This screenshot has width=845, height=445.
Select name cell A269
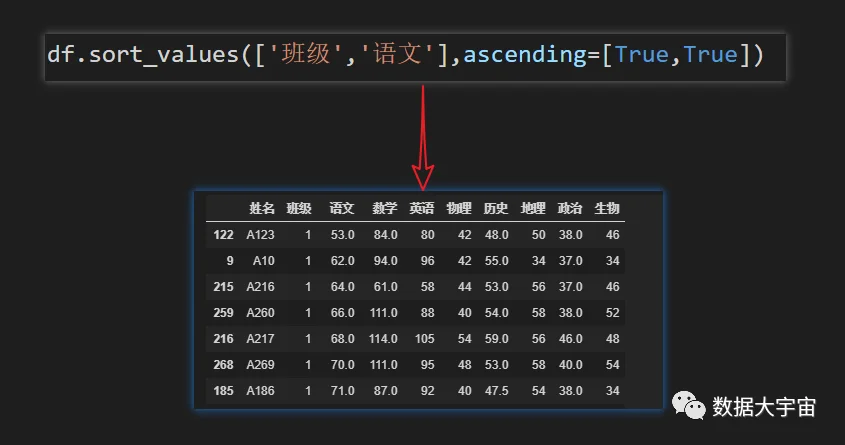click(260, 365)
